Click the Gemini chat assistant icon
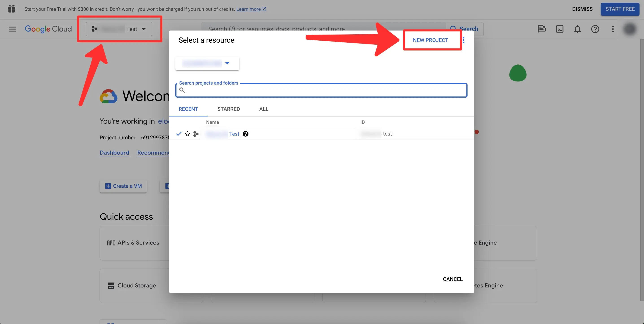 [x=542, y=29]
